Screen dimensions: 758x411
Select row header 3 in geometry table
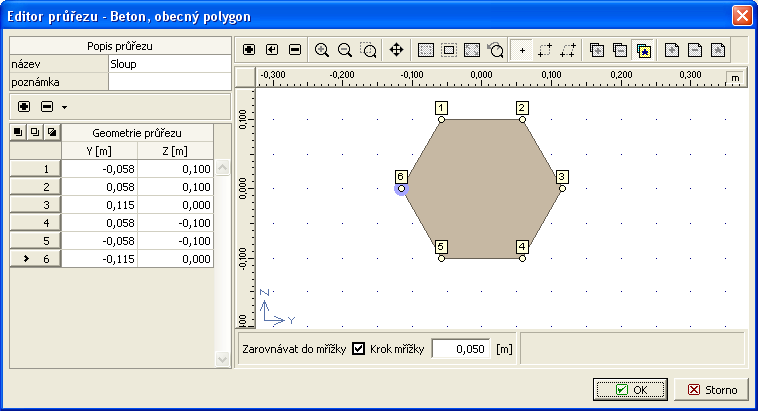(x=35, y=205)
